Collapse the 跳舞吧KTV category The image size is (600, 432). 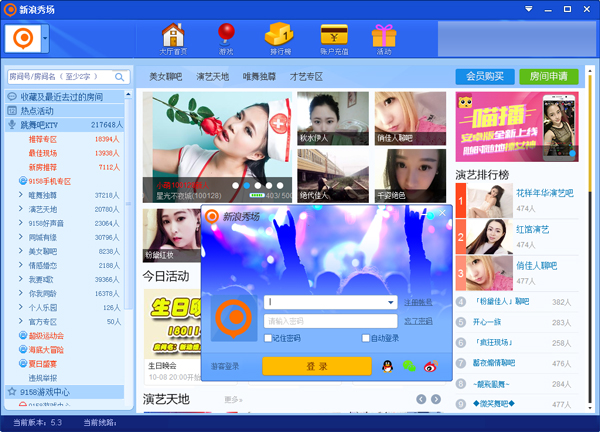(x=64, y=125)
